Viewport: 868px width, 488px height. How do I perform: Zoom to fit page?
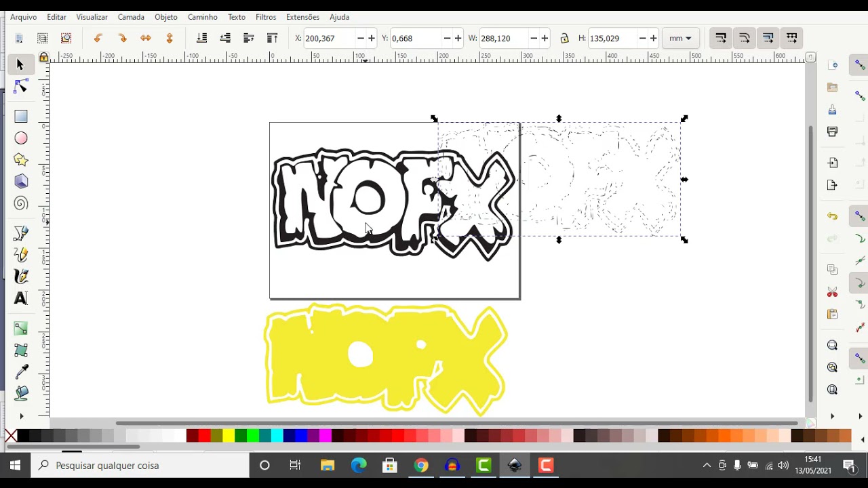(x=833, y=390)
